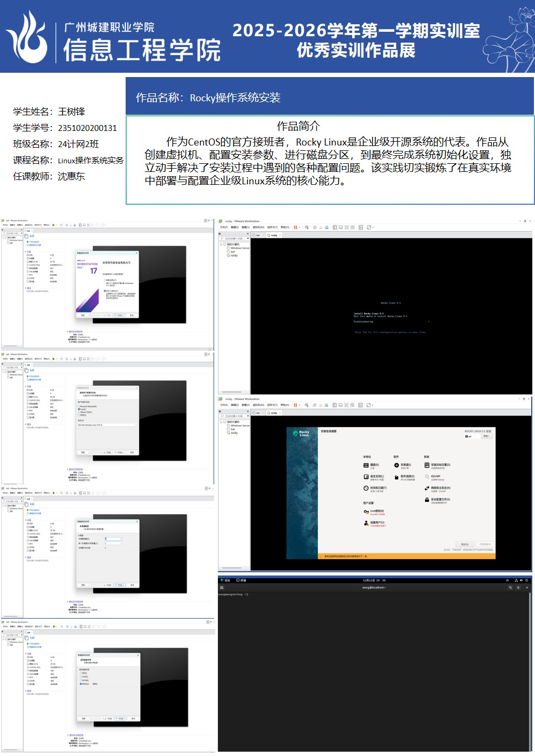The width and height of the screenshot is (535, 756).
Task: Expand library search dropdown in boot menu window
Action: click(248, 238)
